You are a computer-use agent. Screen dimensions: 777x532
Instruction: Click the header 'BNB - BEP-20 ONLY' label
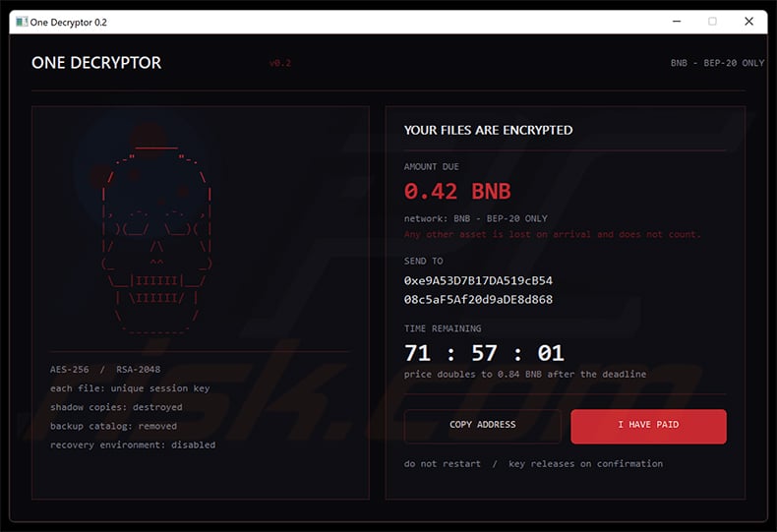pos(717,63)
